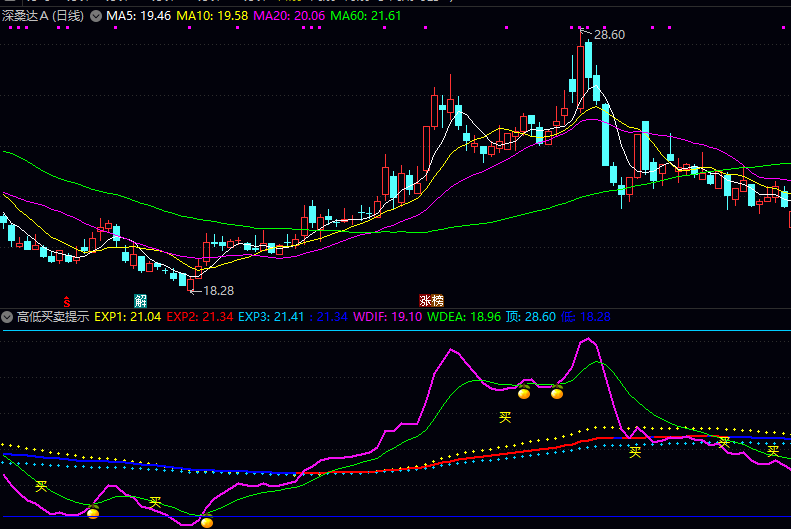791x529 pixels.
Task: Click the leftmost 买 signal in the indicator panel
Action: coord(41,486)
